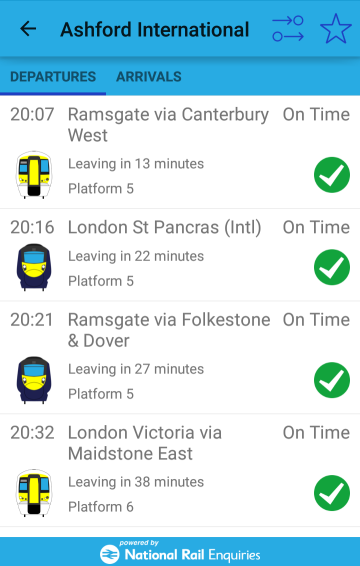Open London St Pancras (Intl) departure
Screen dimensions: 360x566
tap(180, 255)
